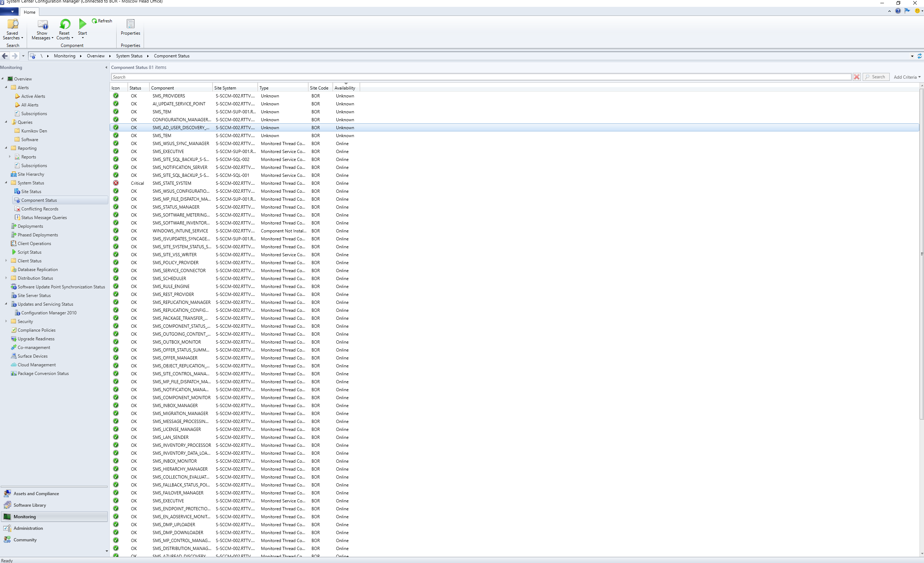Screen dimensions: 924x563
Task: Collapse the System Status tree node
Action: 6,183
